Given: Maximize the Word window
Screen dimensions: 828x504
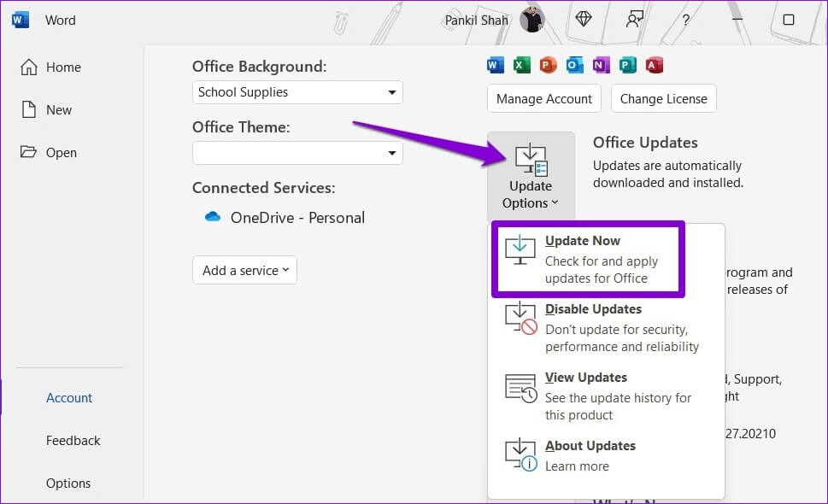Looking at the screenshot, I should (789, 20).
